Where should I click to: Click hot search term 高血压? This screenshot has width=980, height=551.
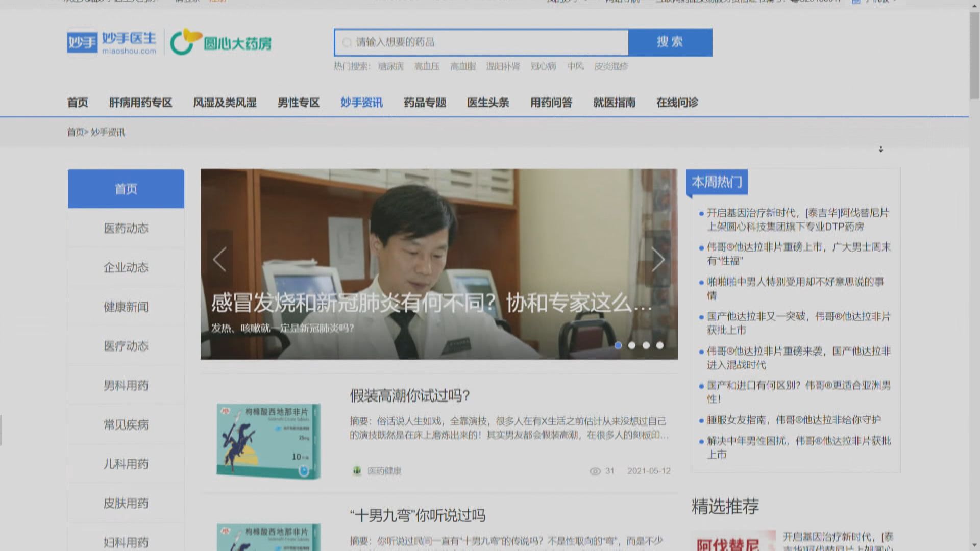point(427,66)
